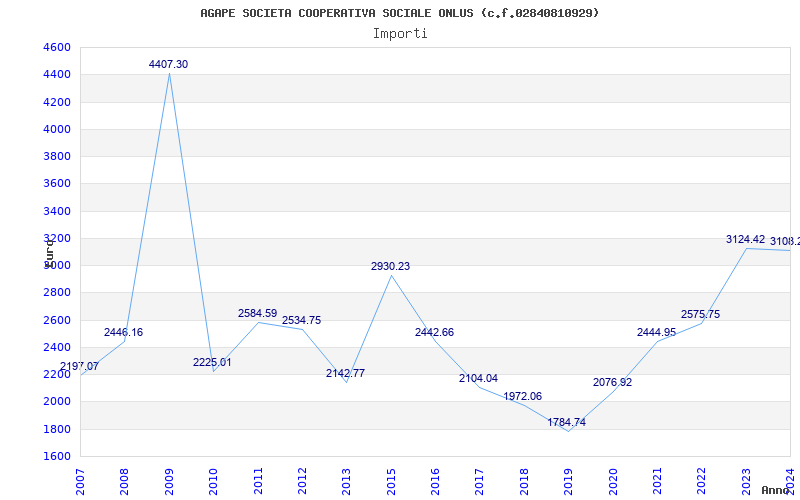Click the 2197.07 data label

79,366
